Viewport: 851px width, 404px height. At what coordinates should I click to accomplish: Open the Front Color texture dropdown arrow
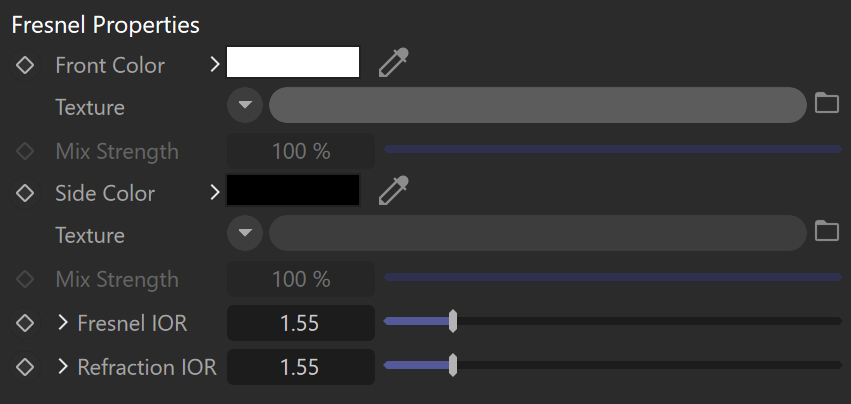[245, 104]
